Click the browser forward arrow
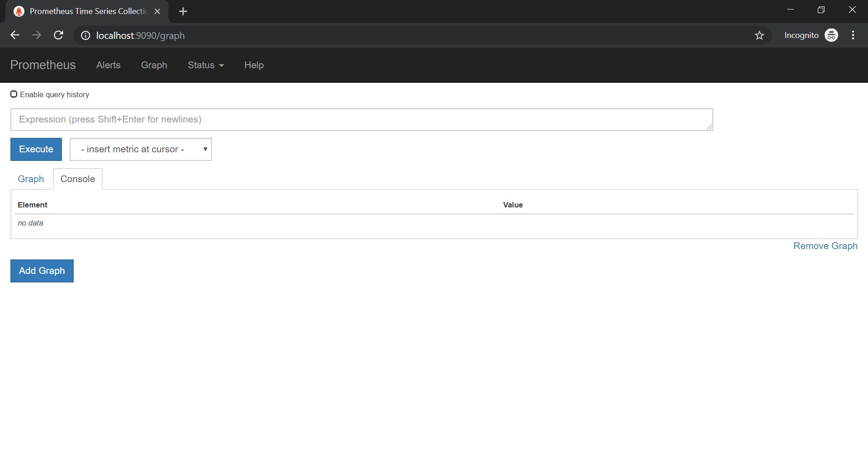 [37, 35]
